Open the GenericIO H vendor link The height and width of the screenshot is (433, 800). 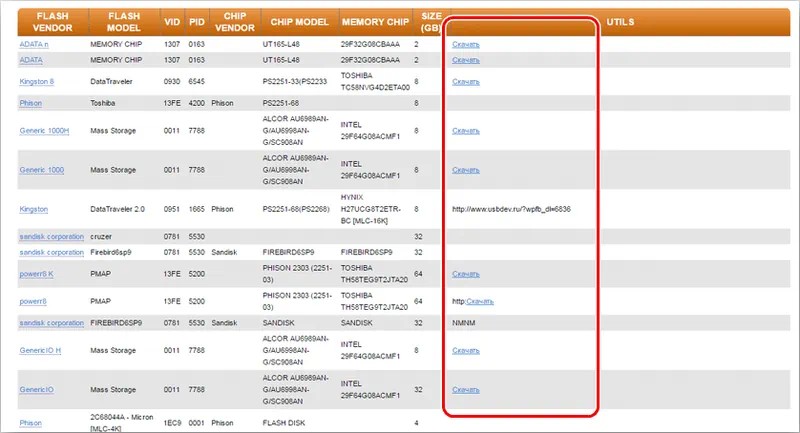point(40,350)
